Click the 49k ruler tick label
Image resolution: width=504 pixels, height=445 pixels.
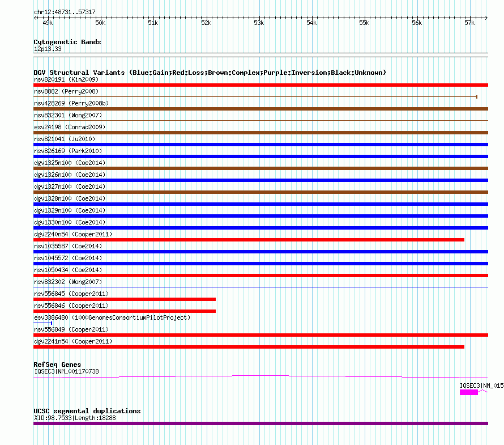point(48,23)
